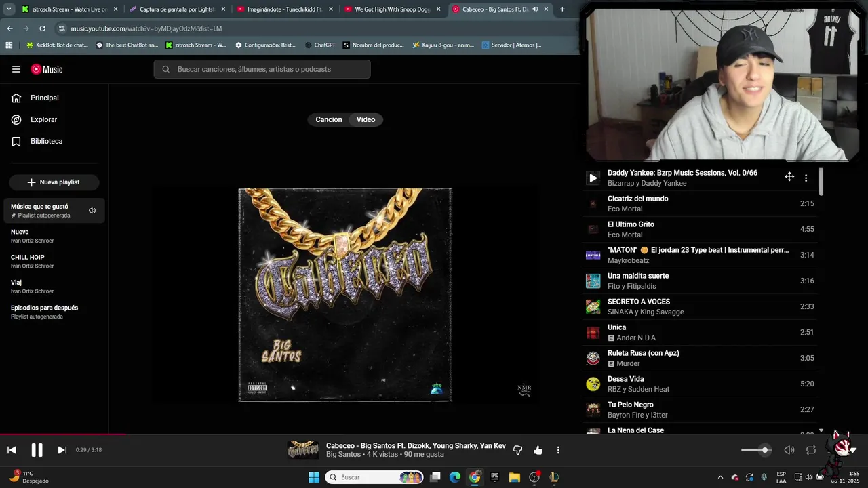Open Big Santos artist link in player bar
This screenshot has height=488, width=868.
[x=343, y=454]
